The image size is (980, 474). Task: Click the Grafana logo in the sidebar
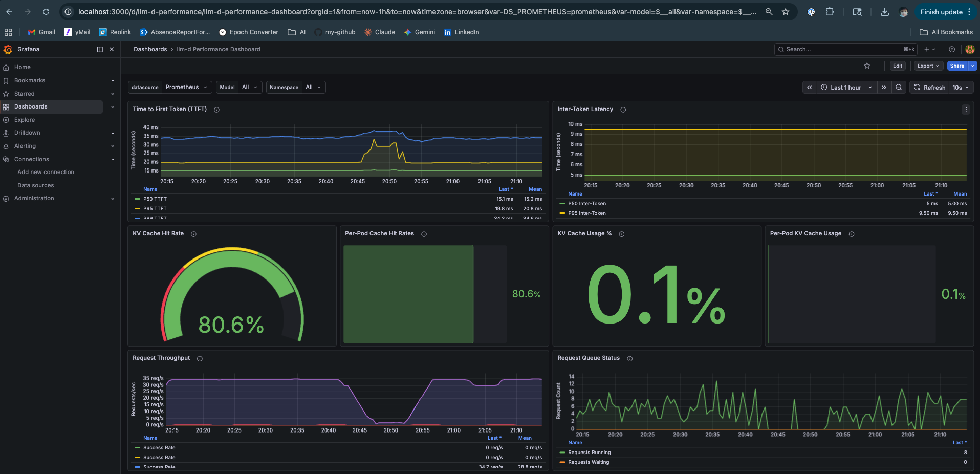[7, 49]
